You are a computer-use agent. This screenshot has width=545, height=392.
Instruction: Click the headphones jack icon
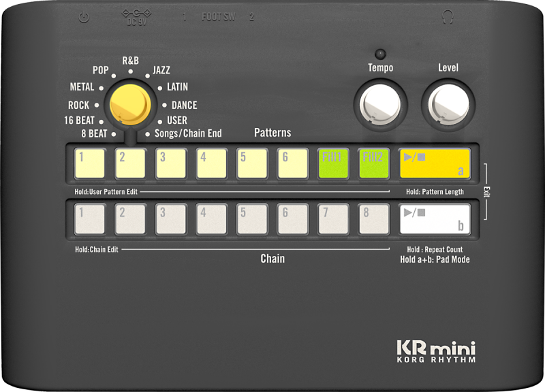(448, 17)
